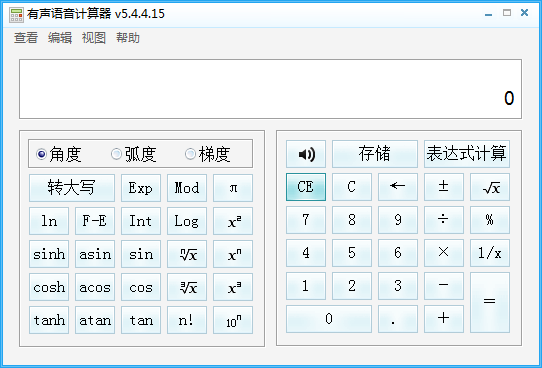This screenshot has width=542, height=368.
Task: Click the plus-minus sign button
Action: click(443, 187)
